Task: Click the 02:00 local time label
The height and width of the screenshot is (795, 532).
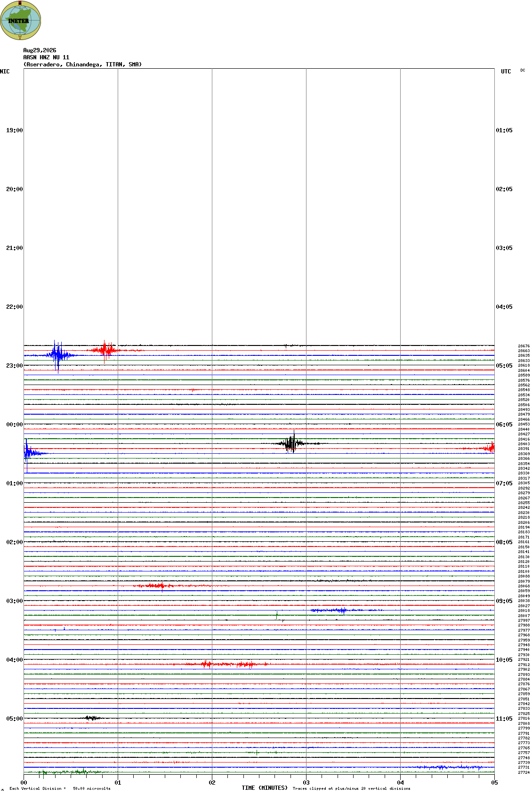Action: click(x=14, y=542)
